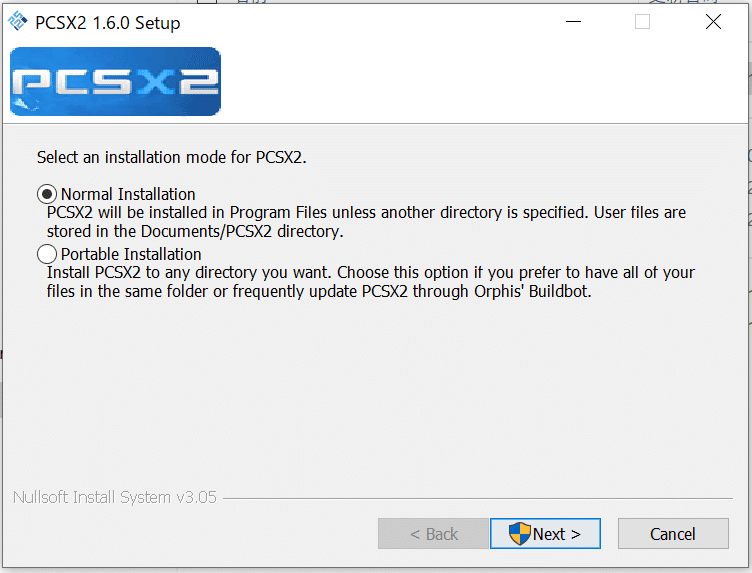Proceed with the Next button
The width and height of the screenshot is (752, 573).
(x=545, y=534)
